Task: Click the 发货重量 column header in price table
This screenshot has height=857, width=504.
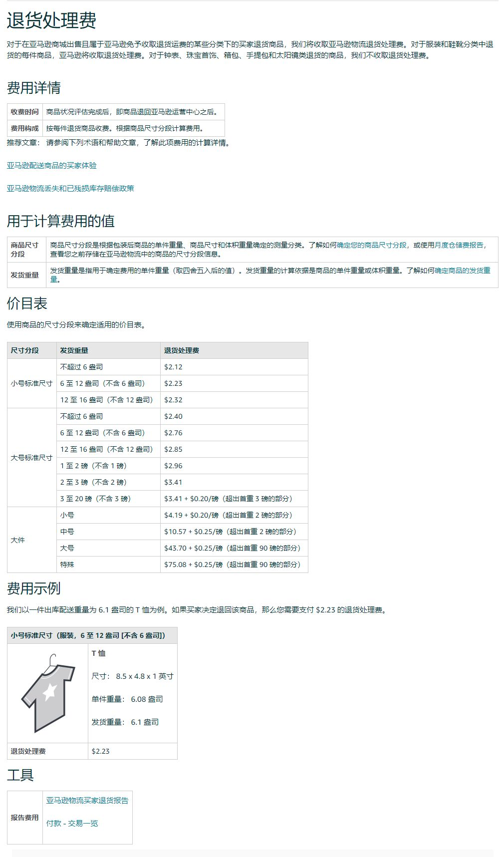Action: tap(108, 350)
